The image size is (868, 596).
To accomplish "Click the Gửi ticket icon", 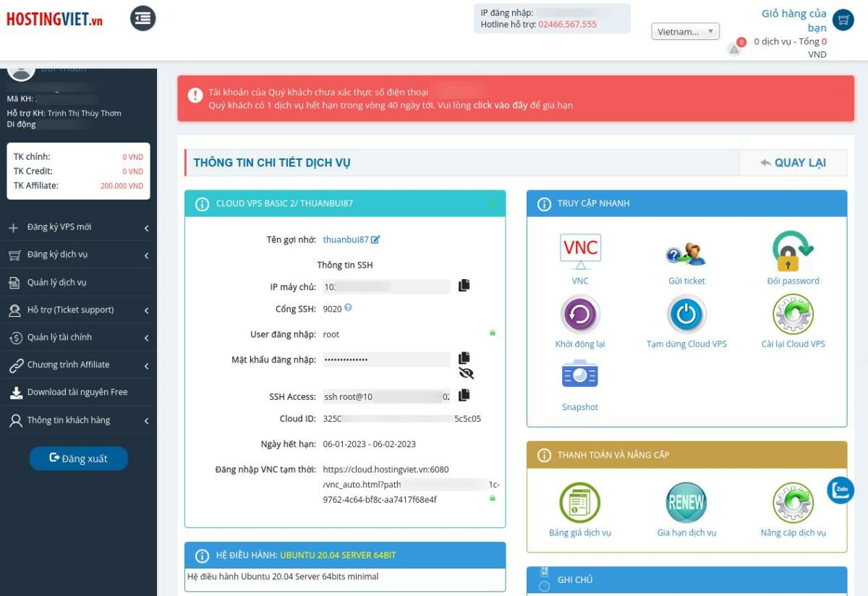I will (686, 253).
